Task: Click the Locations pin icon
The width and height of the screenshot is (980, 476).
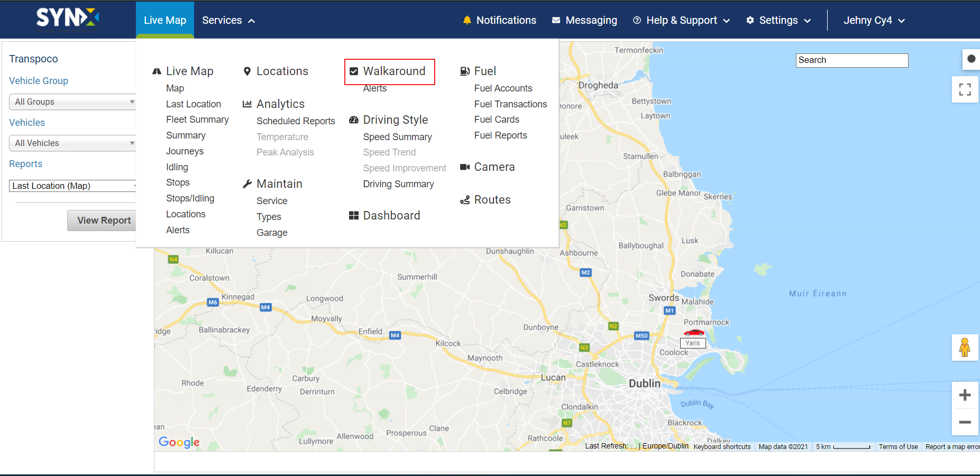Action: tap(247, 71)
